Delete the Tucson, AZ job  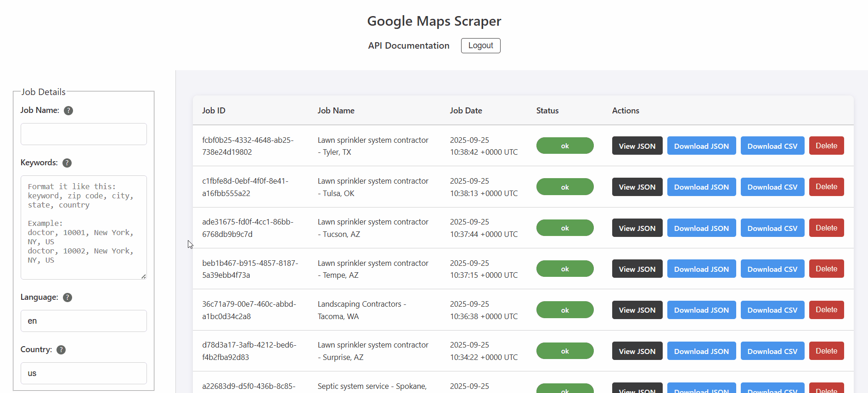(x=827, y=228)
